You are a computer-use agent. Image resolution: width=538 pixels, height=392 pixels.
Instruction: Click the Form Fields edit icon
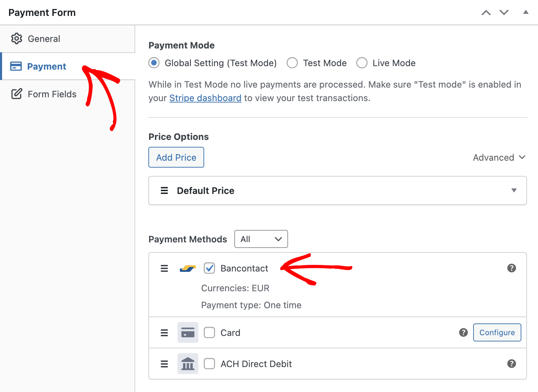pyautogui.click(x=16, y=94)
